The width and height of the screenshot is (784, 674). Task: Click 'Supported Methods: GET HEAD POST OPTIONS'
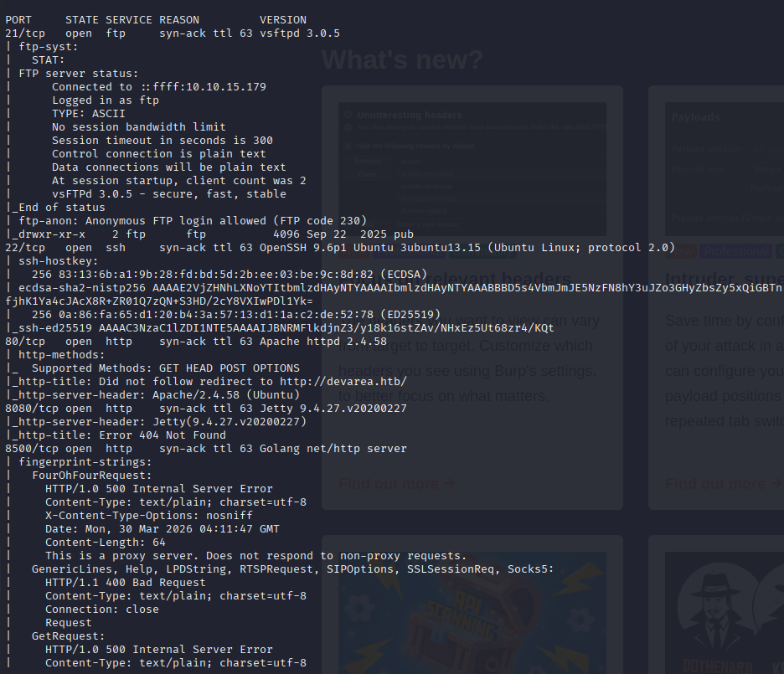pos(166,368)
